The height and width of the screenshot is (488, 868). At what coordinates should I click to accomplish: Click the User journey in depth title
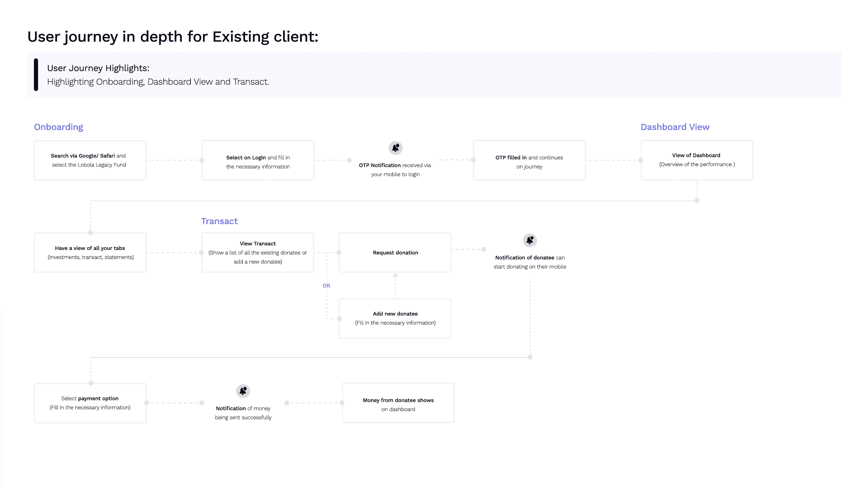pyautogui.click(x=172, y=37)
